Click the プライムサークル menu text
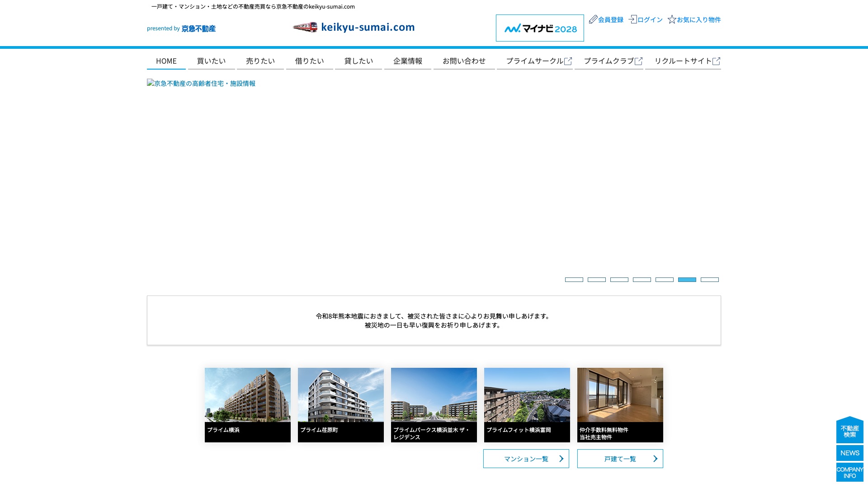Image resolution: width=868 pixels, height=488 pixels. click(x=535, y=61)
